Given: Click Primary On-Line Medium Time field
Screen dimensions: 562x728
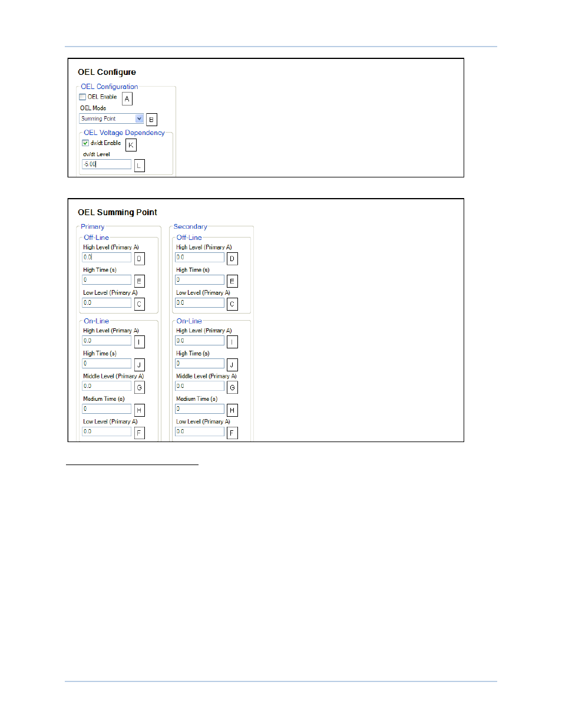Looking at the screenshot, I should (x=107, y=409).
